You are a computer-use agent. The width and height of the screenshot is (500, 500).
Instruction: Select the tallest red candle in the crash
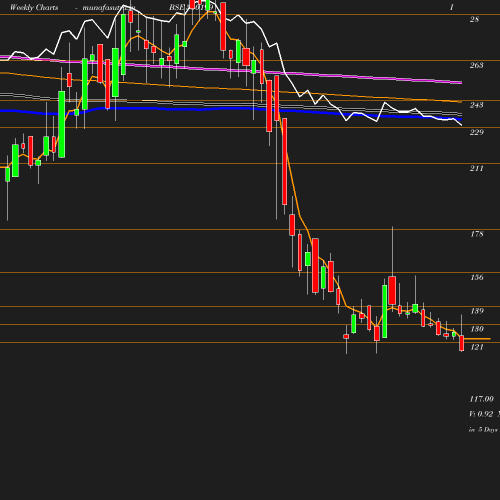284,161
